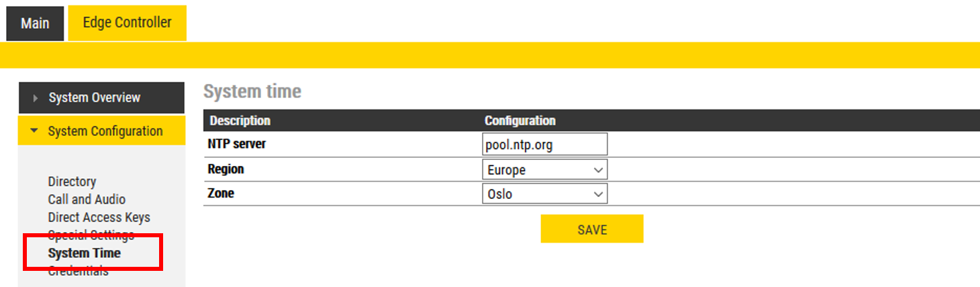The height and width of the screenshot is (287, 980).
Task: Open the Credentials page
Action: [78, 271]
